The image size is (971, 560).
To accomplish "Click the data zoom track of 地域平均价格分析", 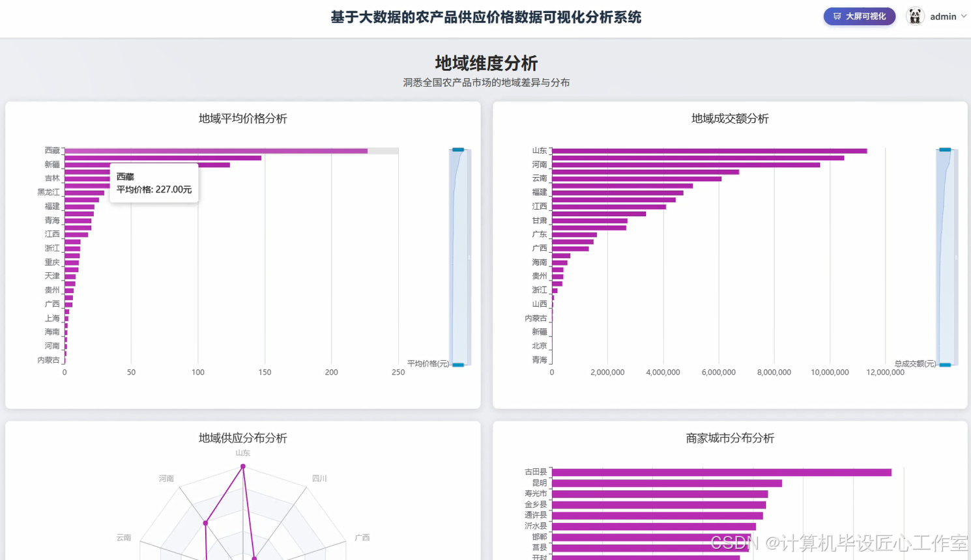I will click(459, 257).
